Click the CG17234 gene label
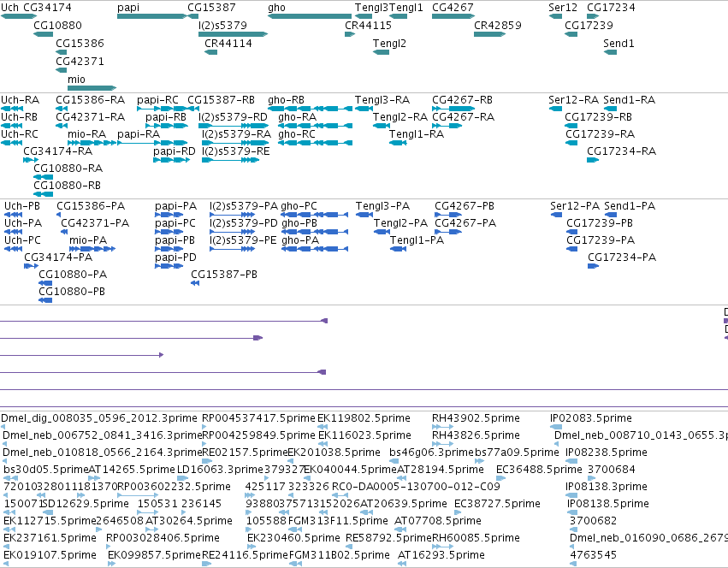This screenshot has height=568, width=728. (611, 8)
